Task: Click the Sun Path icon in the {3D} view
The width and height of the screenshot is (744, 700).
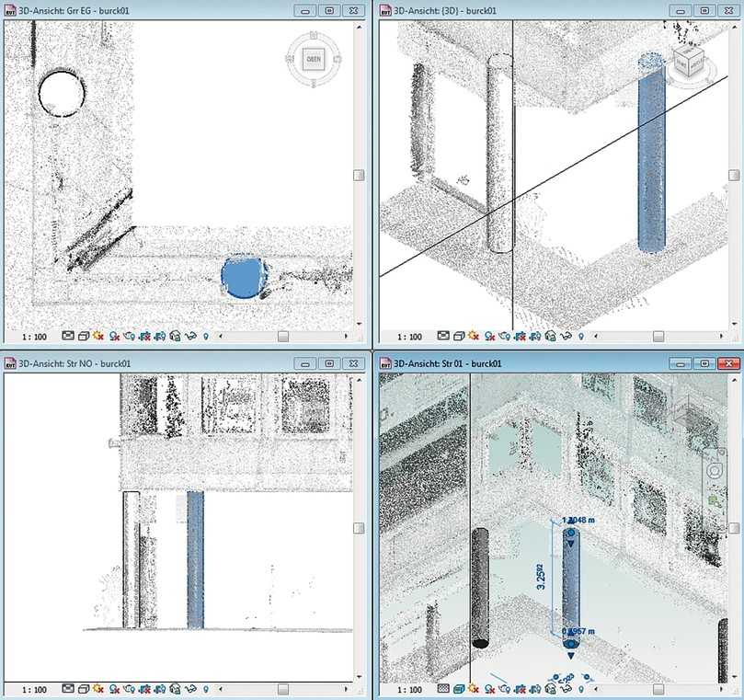Action: (x=473, y=334)
